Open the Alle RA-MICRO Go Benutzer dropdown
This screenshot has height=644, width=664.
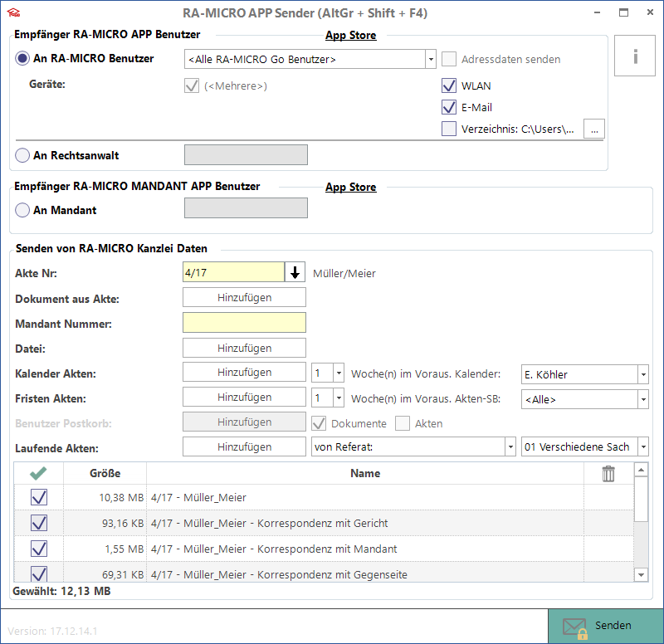click(431, 59)
